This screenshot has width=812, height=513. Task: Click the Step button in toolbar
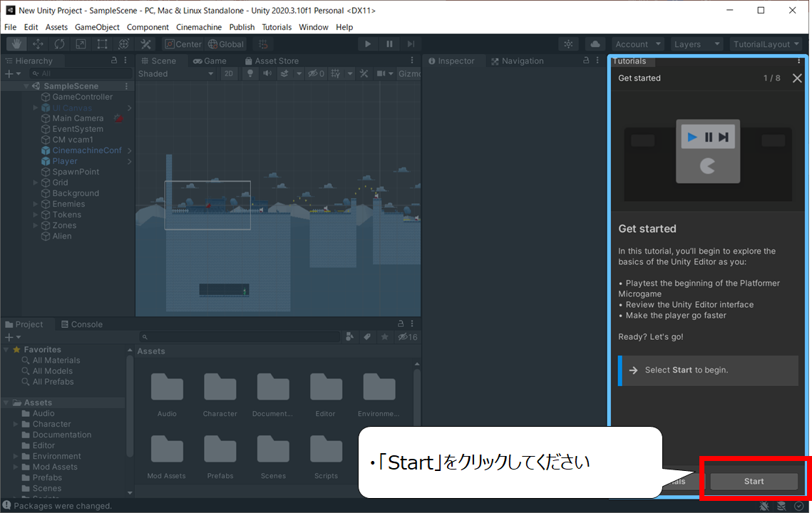point(411,44)
